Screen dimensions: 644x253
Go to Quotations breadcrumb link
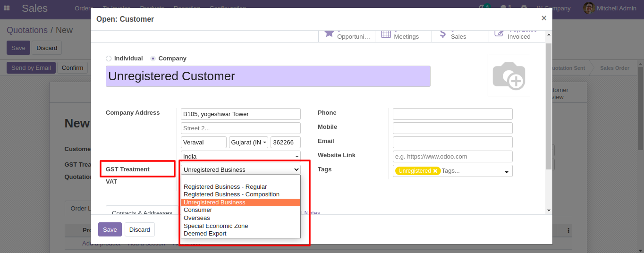[x=27, y=30]
